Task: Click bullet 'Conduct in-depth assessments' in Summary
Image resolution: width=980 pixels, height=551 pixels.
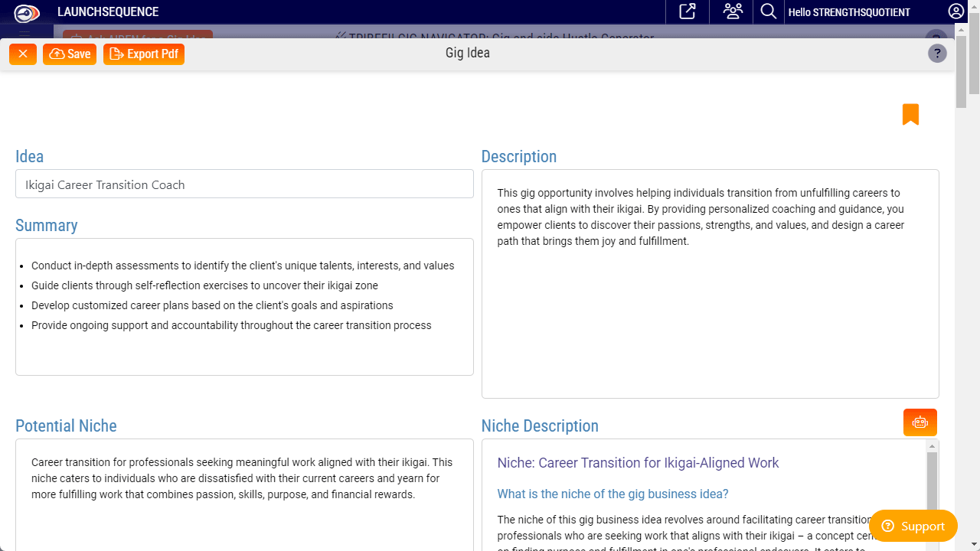Action: pyautogui.click(x=243, y=266)
